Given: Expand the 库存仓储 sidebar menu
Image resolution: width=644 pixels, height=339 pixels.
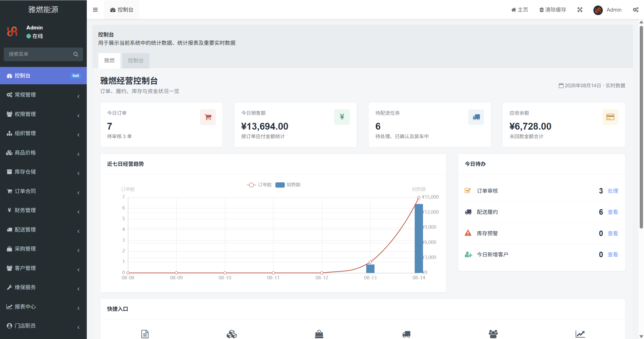Looking at the screenshot, I should (43, 172).
